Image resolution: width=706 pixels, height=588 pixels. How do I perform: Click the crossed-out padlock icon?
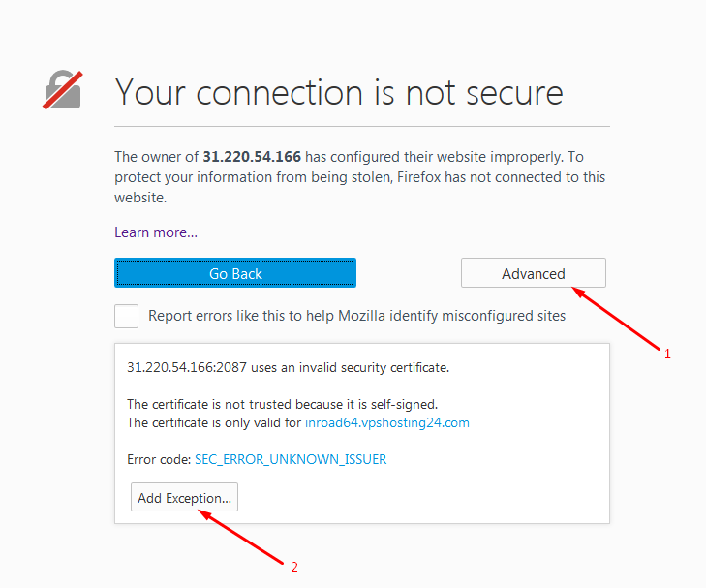62,91
